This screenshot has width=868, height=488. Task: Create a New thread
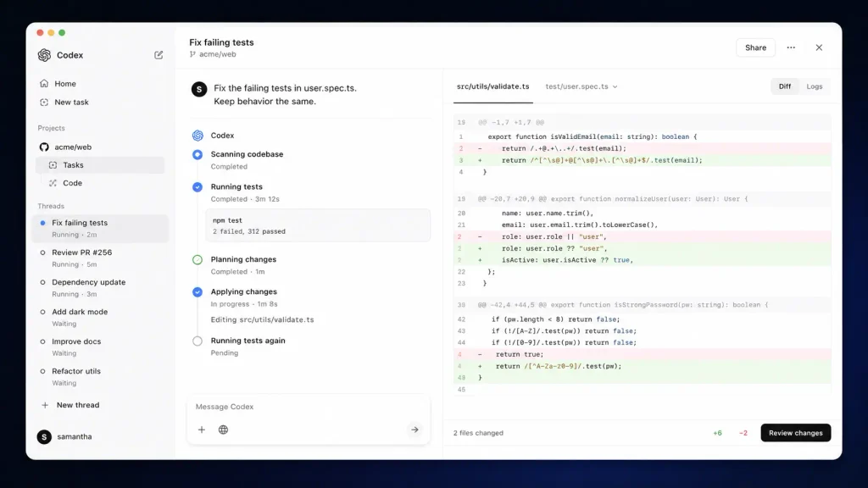tap(70, 405)
